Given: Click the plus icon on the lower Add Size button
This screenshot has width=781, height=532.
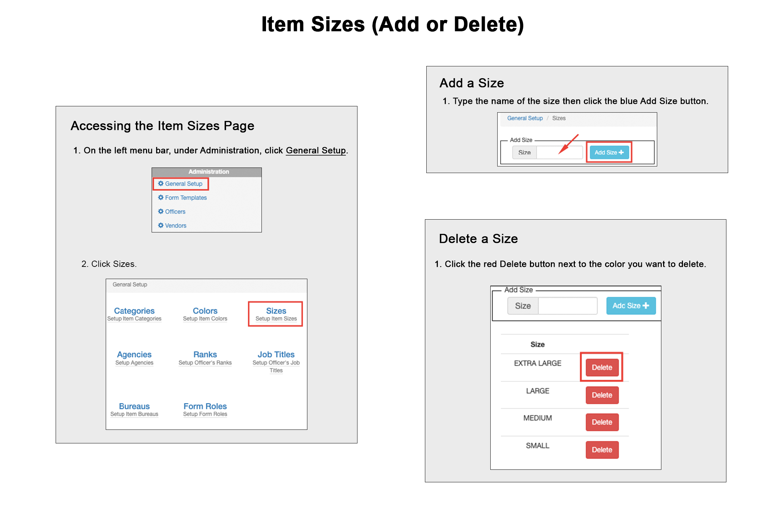Looking at the screenshot, I should [646, 305].
